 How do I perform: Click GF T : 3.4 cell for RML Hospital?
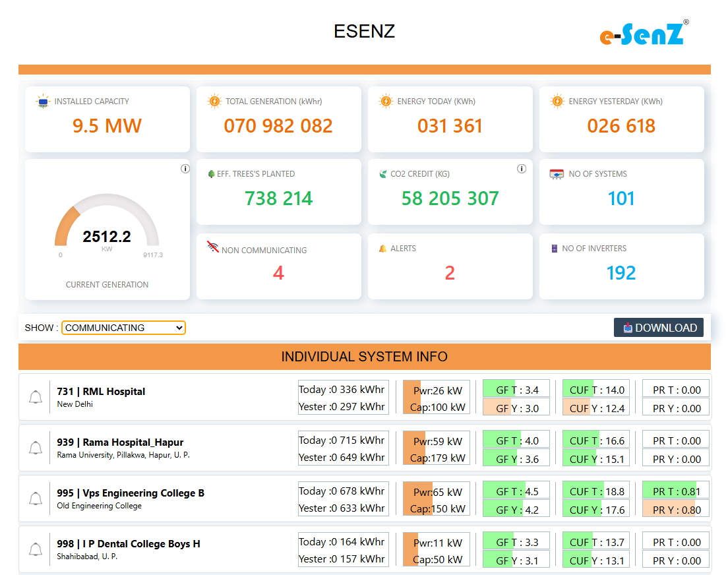click(x=516, y=390)
